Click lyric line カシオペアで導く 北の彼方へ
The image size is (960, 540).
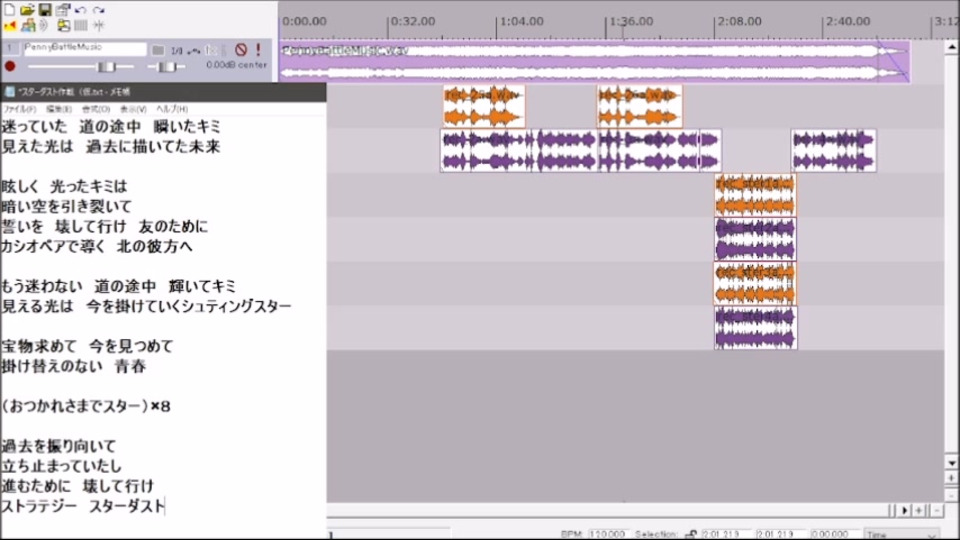click(97, 246)
